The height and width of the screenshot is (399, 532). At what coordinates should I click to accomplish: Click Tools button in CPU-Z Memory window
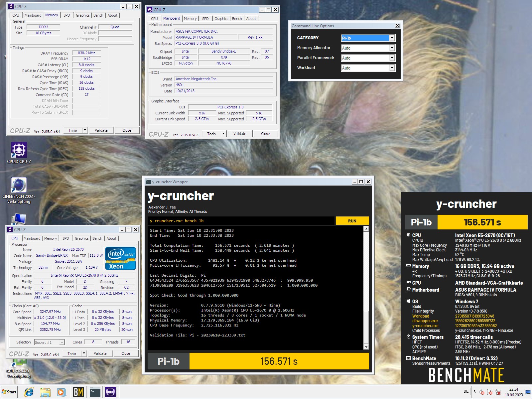coord(73,130)
